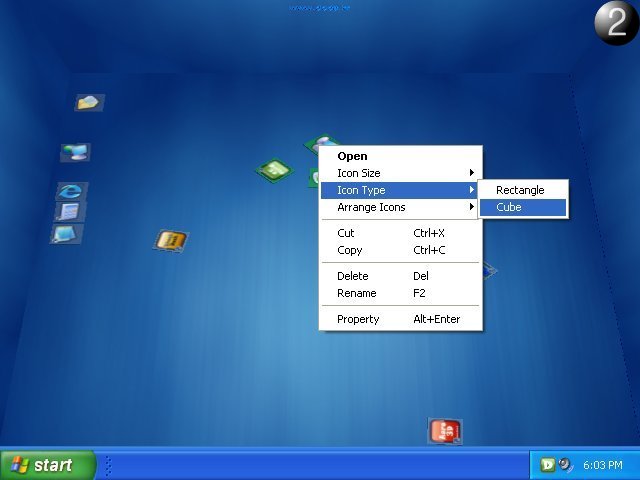The height and width of the screenshot is (480, 640).
Task: Launch the Internet Explorer 'e' desktop icon
Action: [x=71, y=191]
